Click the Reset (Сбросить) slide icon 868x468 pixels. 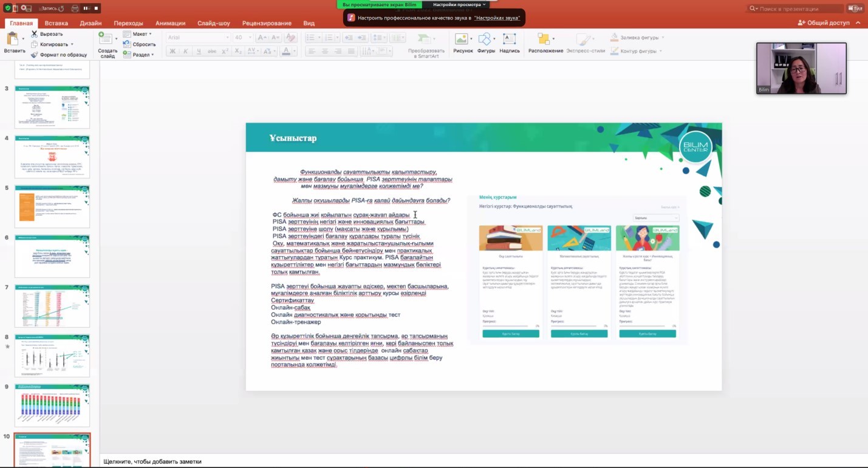click(126, 44)
